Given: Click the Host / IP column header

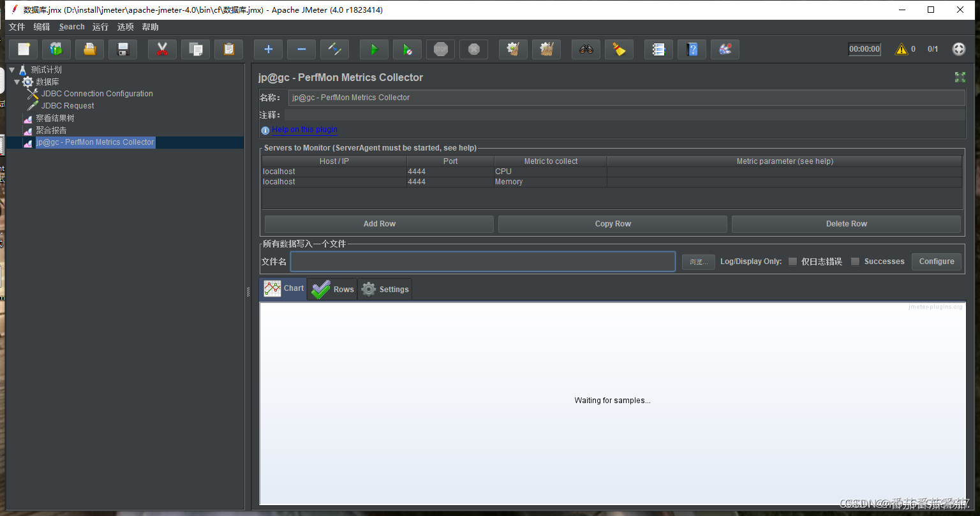Looking at the screenshot, I should [334, 161].
